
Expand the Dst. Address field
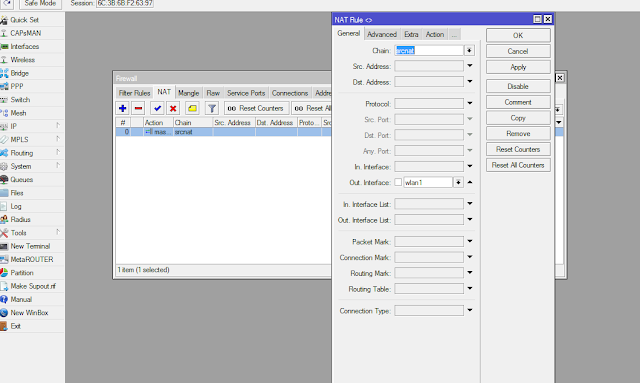(470, 82)
